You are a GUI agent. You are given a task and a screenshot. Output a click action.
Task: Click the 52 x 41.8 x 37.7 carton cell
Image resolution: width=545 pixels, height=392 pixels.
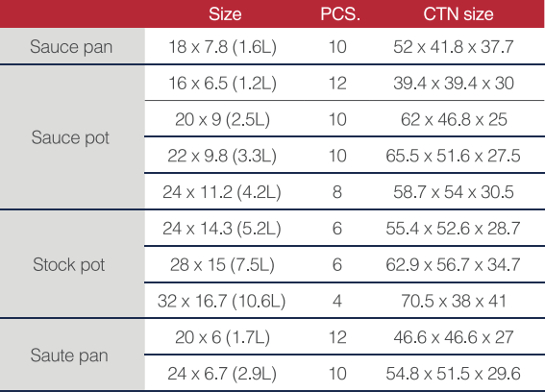click(454, 46)
